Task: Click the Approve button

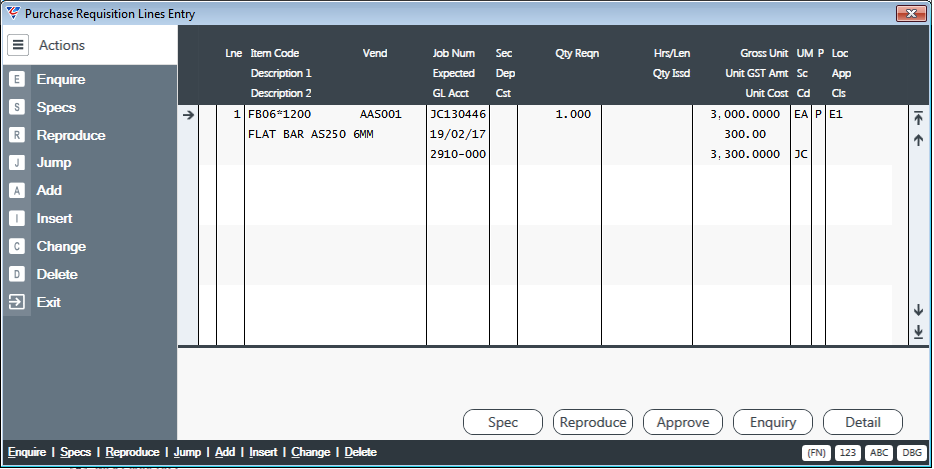Action: coord(683,423)
